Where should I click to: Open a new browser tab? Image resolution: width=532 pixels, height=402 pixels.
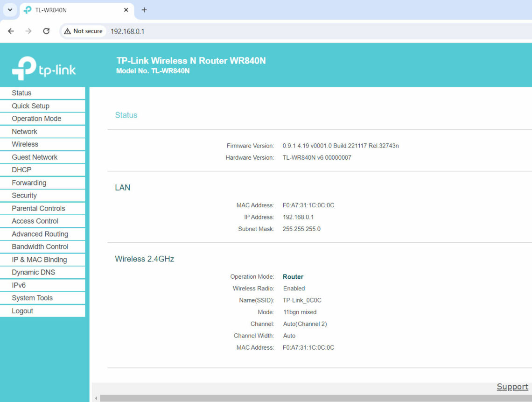(x=145, y=9)
